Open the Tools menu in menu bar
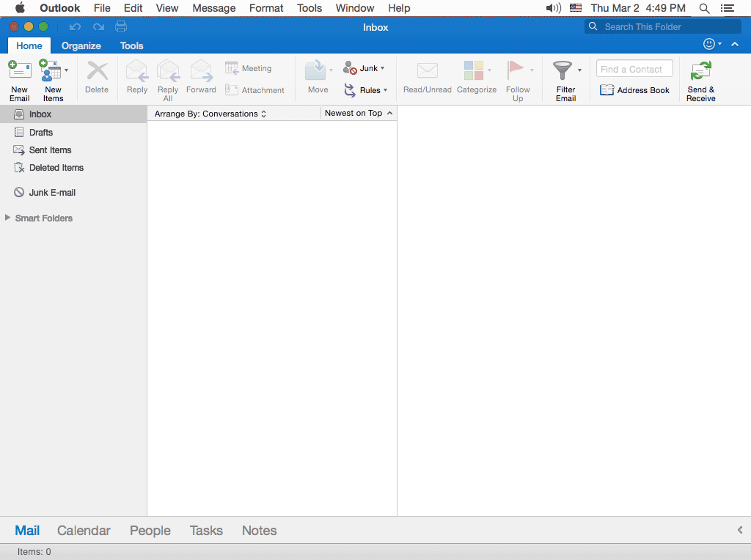 tap(309, 8)
